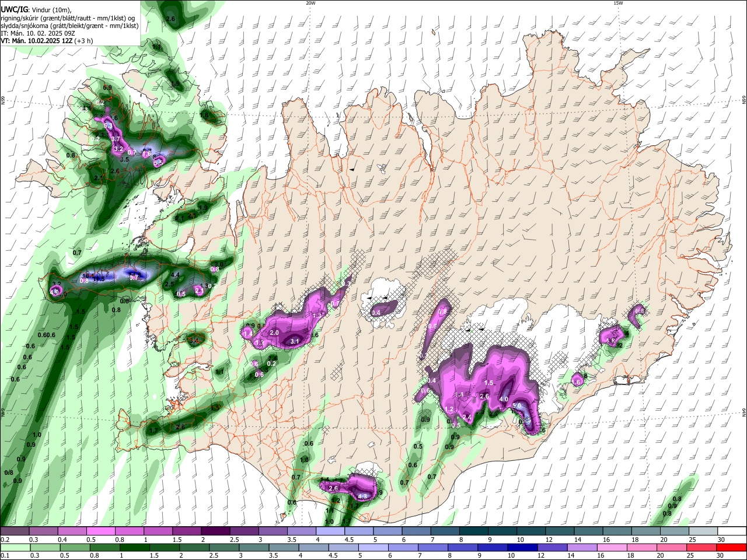Pick the bright magenta swatch in upper scale
The width and height of the screenshot is (747, 560).
(x=100, y=531)
